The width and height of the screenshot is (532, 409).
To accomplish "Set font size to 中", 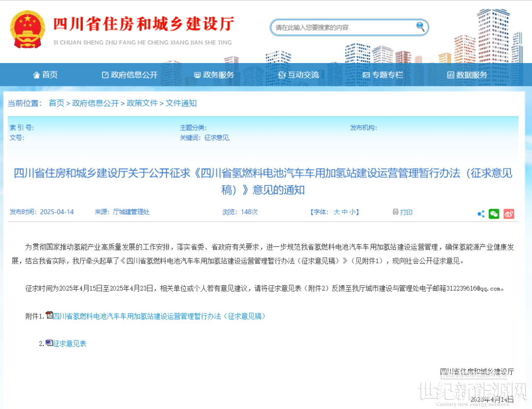I will click(x=344, y=212).
